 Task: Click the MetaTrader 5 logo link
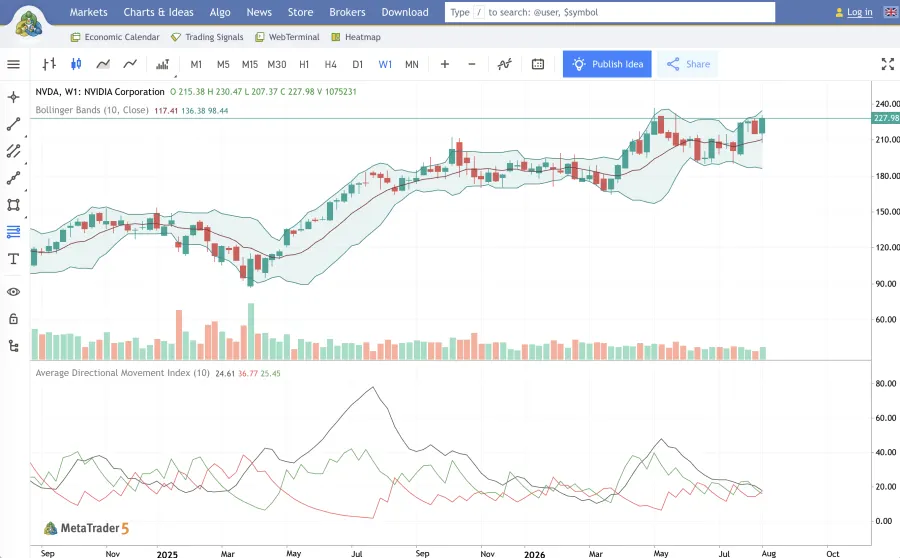click(x=87, y=528)
